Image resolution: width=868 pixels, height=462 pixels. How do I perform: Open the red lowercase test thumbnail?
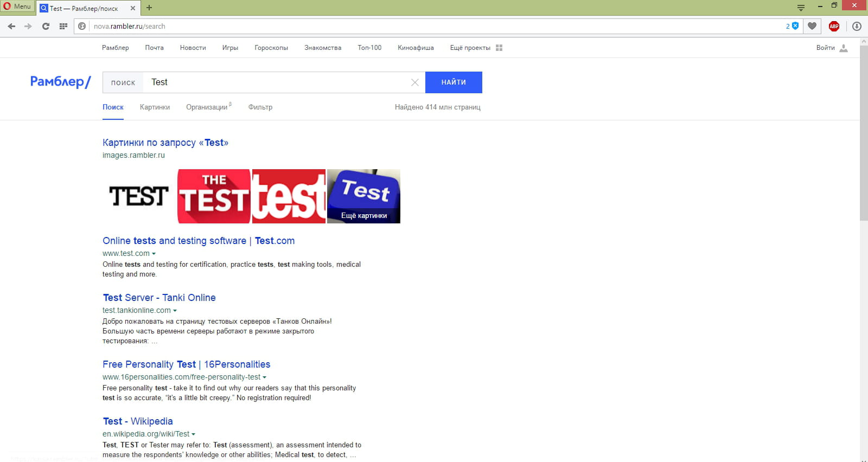(x=289, y=196)
